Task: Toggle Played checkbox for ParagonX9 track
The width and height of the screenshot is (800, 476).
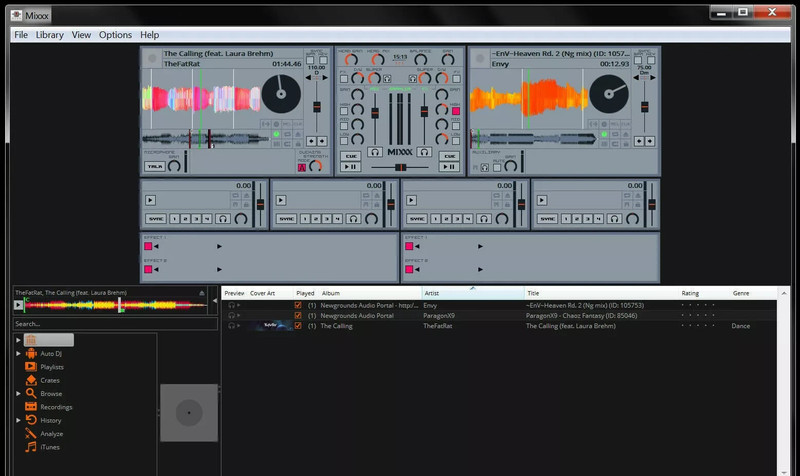Action: click(298, 315)
